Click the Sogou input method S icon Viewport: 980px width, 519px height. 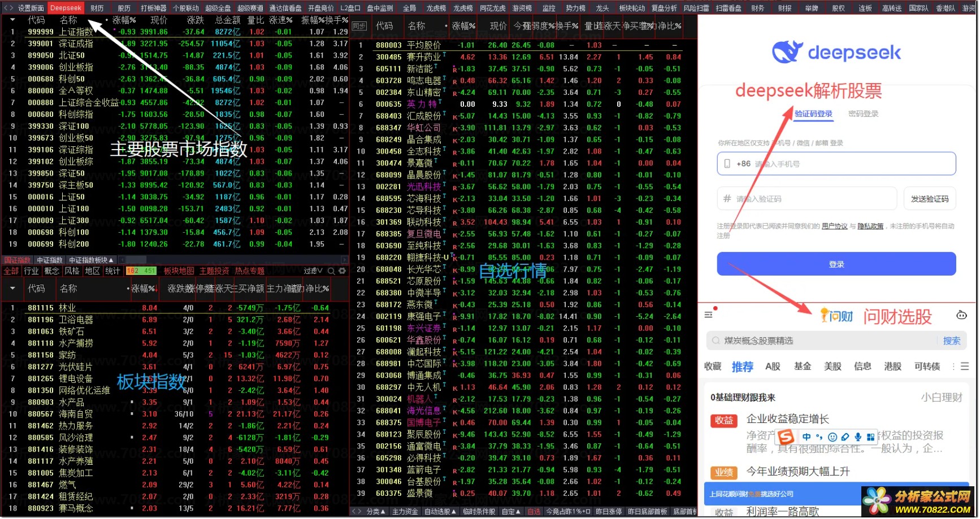786,437
